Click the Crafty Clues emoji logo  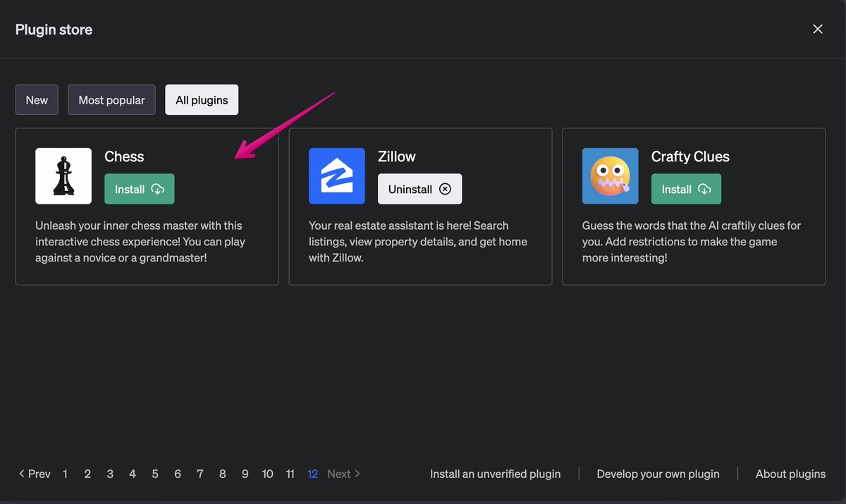(x=611, y=176)
